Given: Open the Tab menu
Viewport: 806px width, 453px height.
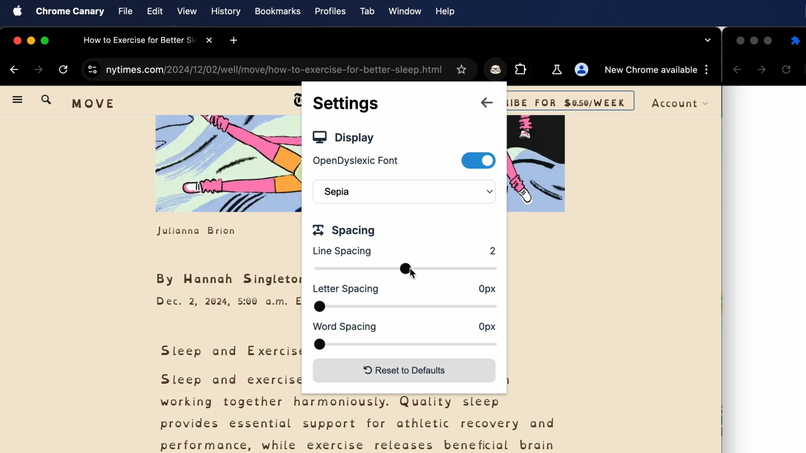Looking at the screenshot, I should (367, 11).
